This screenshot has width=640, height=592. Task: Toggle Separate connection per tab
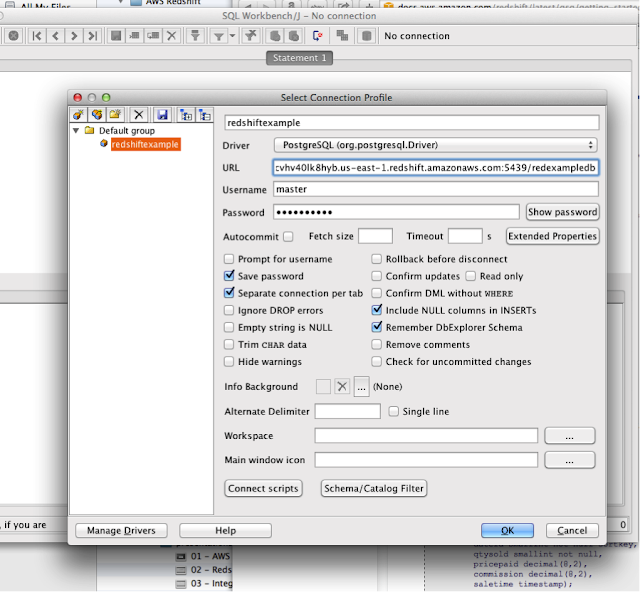(x=229, y=293)
